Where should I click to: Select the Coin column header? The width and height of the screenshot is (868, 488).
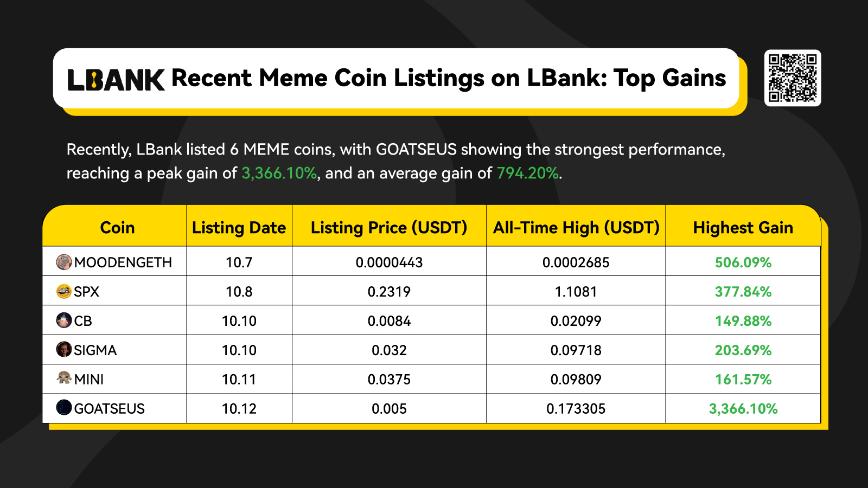pos(117,228)
